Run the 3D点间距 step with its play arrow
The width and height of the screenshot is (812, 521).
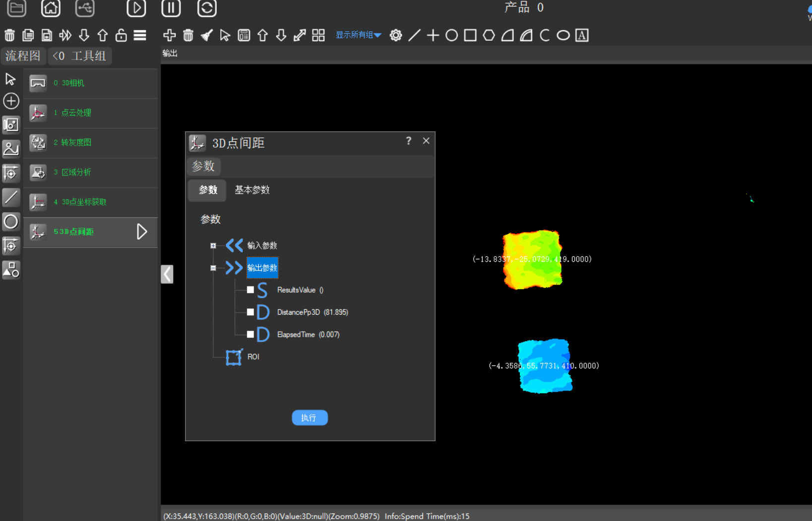click(x=142, y=232)
